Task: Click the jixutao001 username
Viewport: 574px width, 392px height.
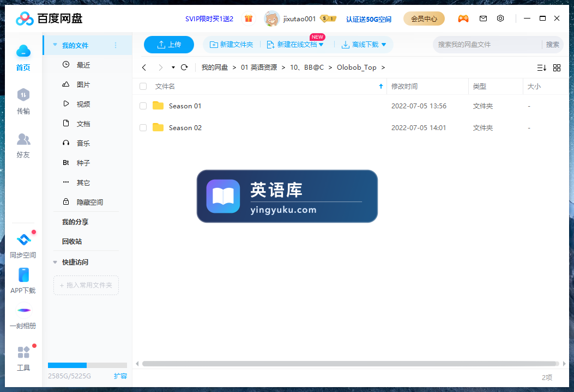Action: tap(299, 19)
